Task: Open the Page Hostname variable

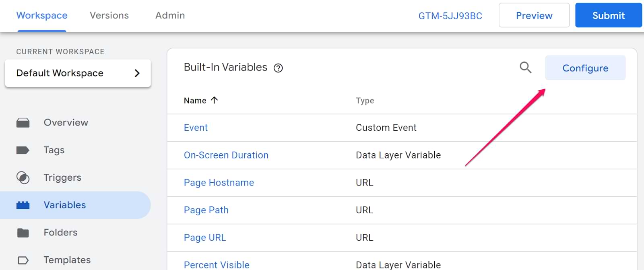Action: click(219, 183)
